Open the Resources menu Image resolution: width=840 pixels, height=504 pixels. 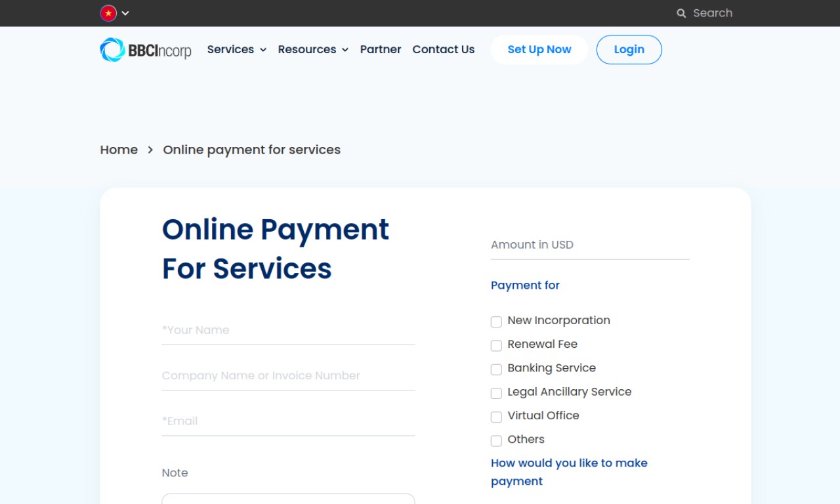[x=307, y=49]
